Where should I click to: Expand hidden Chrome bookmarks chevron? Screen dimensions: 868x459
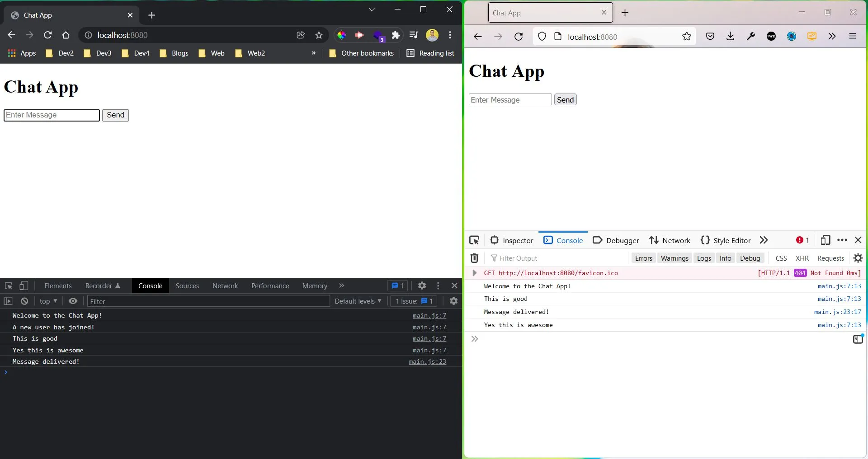coord(314,53)
